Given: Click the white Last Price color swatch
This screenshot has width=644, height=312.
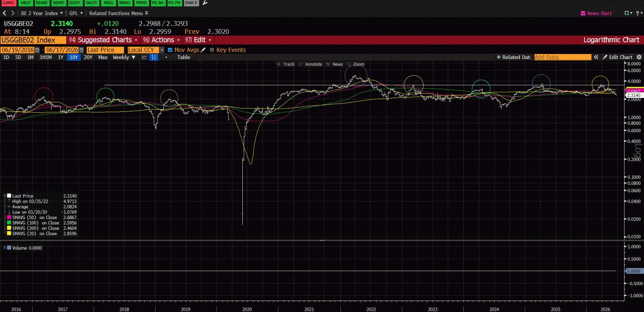Looking at the screenshot, I should coord(9,196).
